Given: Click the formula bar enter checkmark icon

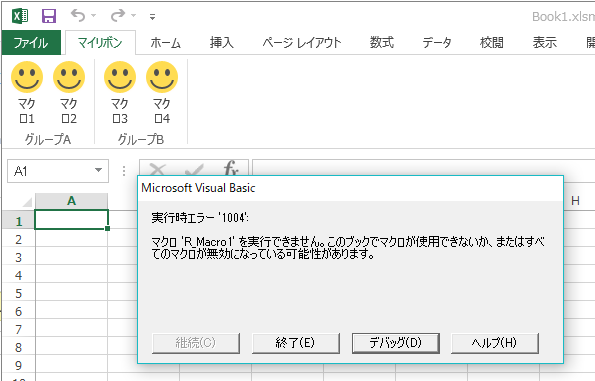Looking at the screenshot, I should click(x=194, y=169).
